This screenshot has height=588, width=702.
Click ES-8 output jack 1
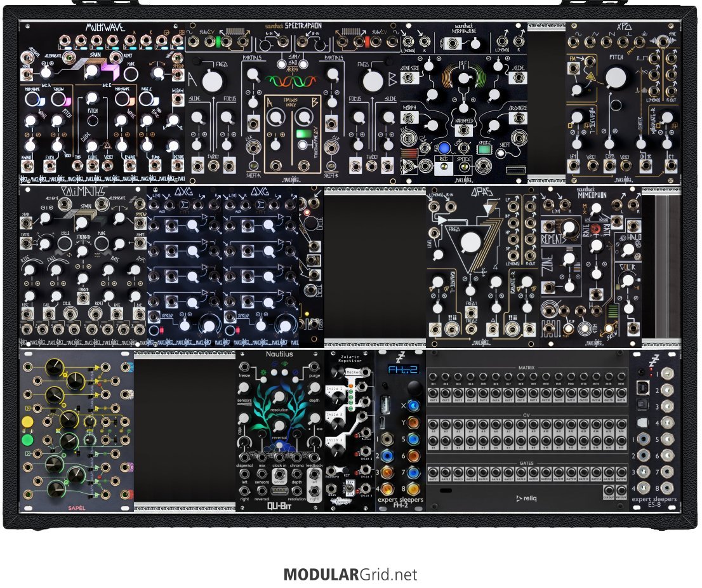pos(667,373)
